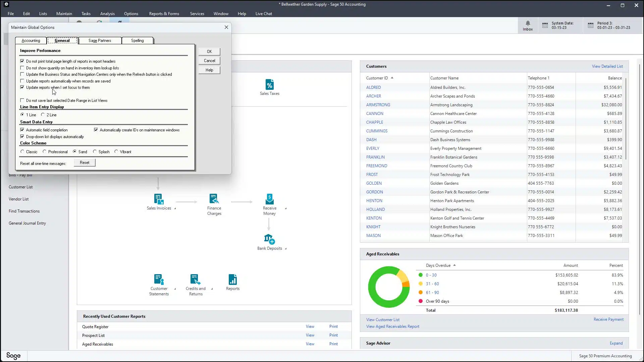Image resolution: width=644 pixels, height=362 pixels.
Task: Open the Credits and Returns icon
Action: [196, 279]
